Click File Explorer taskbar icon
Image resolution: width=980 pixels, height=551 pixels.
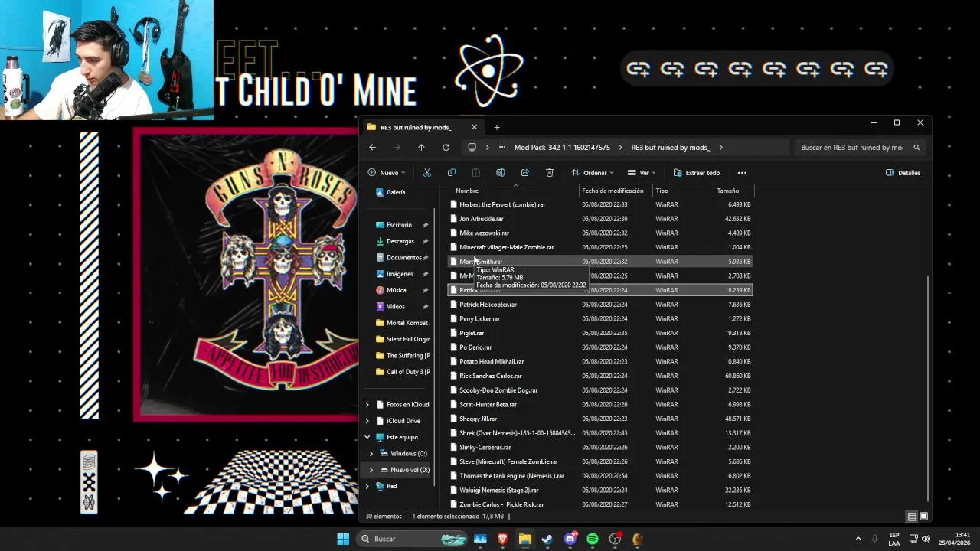[x=524, y=539]
